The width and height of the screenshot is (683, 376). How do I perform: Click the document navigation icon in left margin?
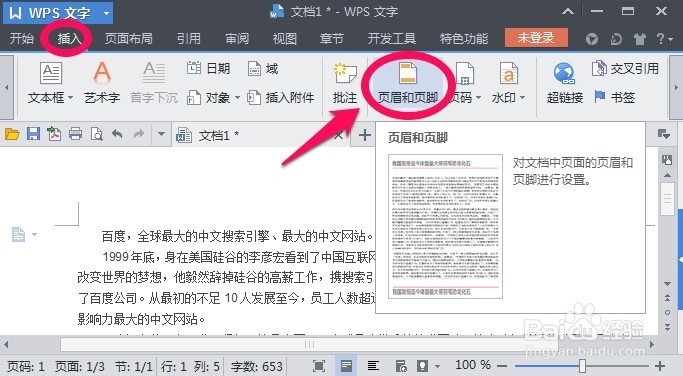click(x=18, y=234)
